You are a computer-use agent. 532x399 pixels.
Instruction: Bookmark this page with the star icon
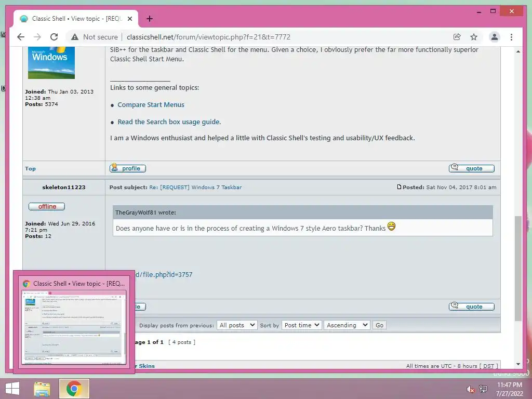click(x=474, y=37)
